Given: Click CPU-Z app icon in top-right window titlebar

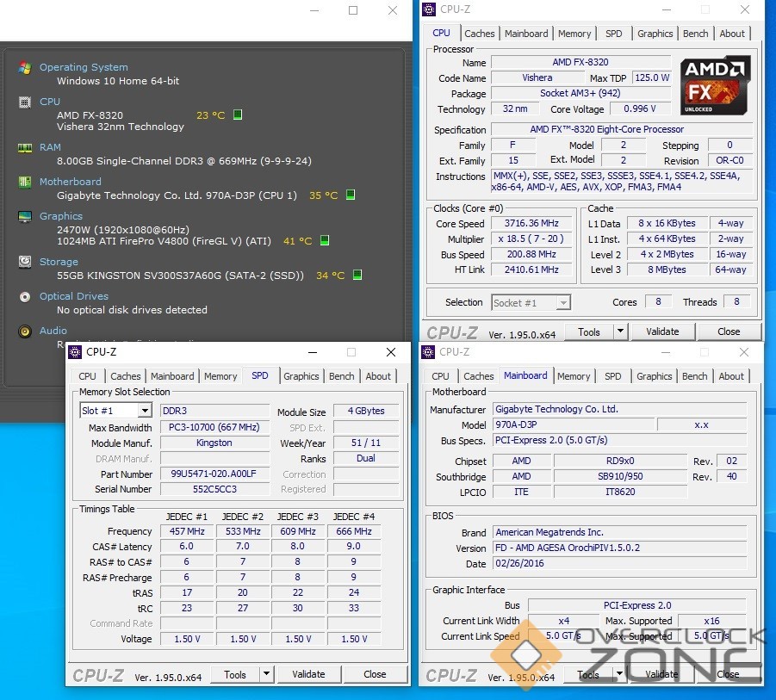Looking at the screenshot, I should (x=429, y=9).
